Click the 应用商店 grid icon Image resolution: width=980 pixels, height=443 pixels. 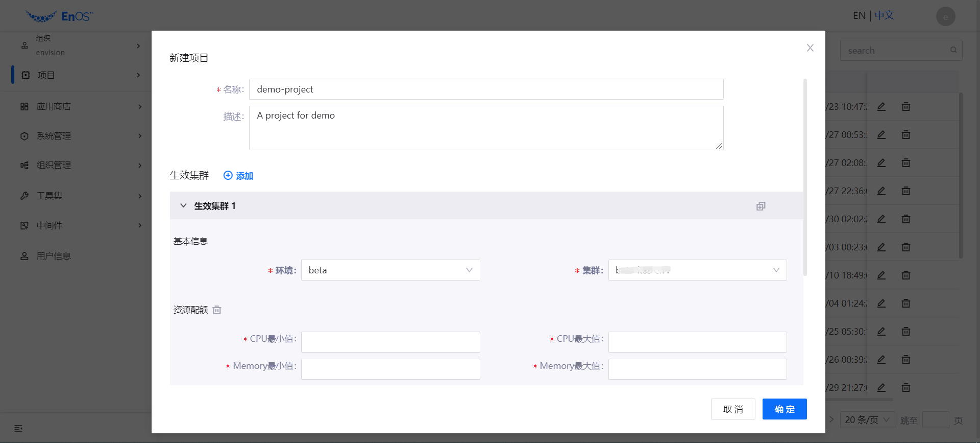click(x=24, y=106)
